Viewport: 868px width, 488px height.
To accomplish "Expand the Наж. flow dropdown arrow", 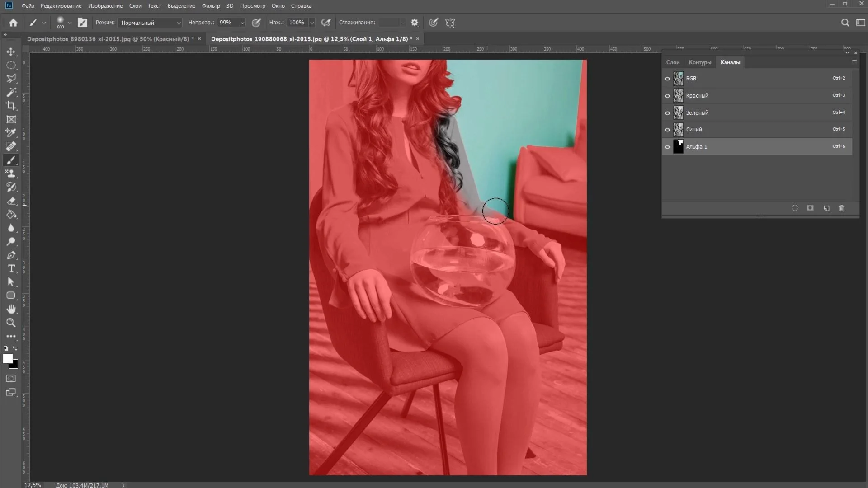I will point(312,23).
